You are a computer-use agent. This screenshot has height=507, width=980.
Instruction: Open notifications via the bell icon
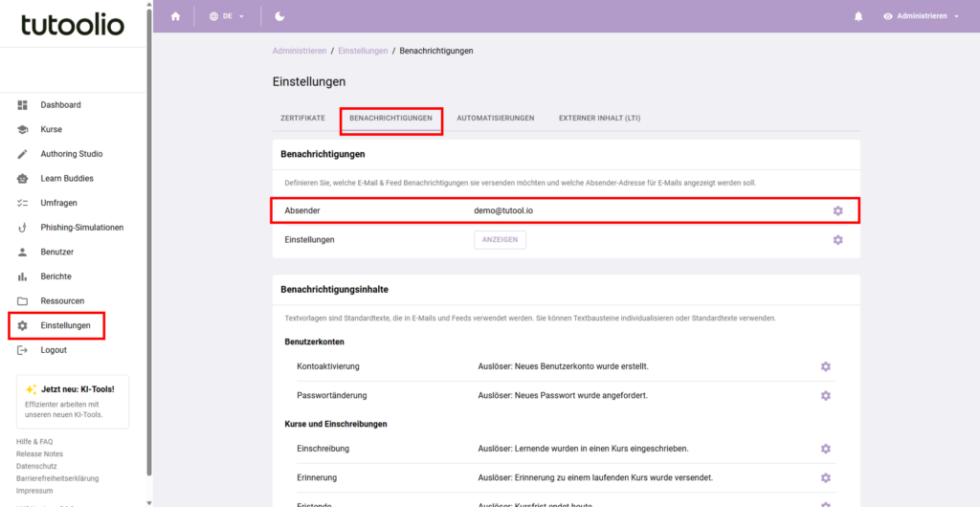point(858,16)
